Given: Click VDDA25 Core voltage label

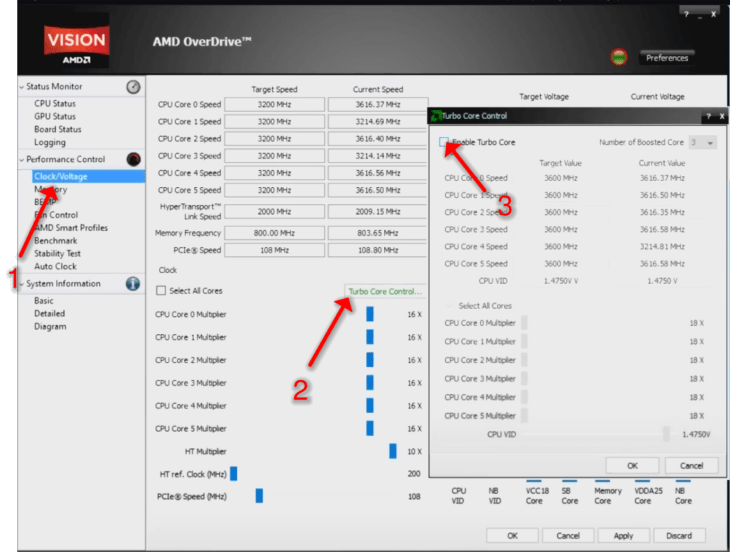Looking at the screenshot, I should (648, 496).
